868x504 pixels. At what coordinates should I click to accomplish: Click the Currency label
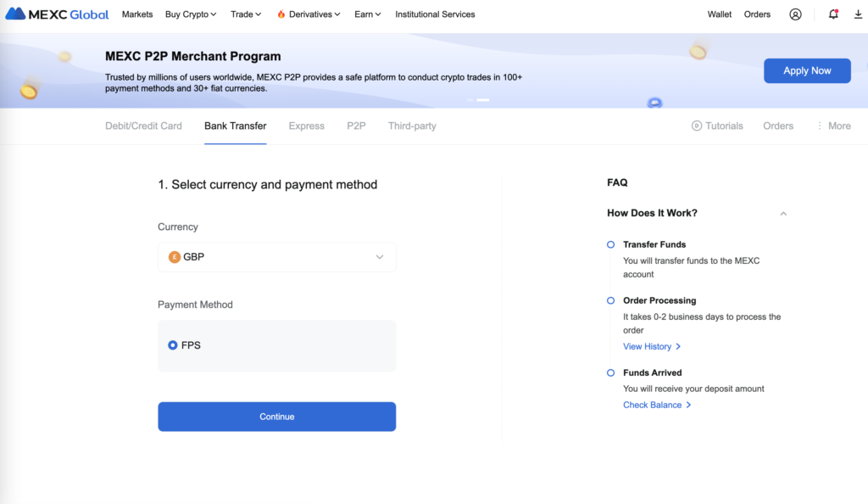(x=178, y=227)
